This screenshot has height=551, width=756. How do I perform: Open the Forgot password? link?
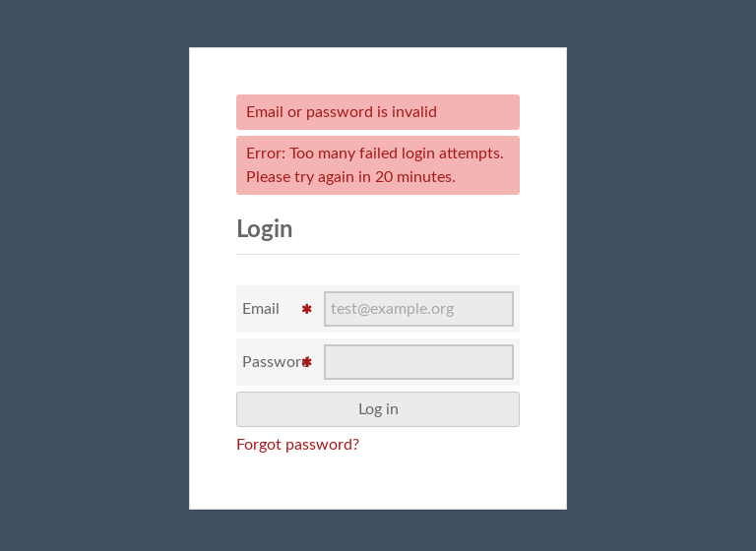coord(297,445)
